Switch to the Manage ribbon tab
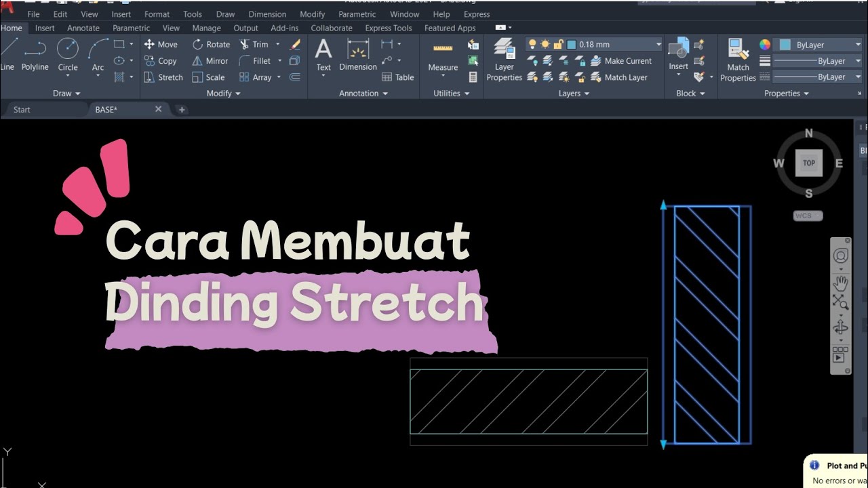Viewport: 868px width, 488px height. tap(206, 28)
